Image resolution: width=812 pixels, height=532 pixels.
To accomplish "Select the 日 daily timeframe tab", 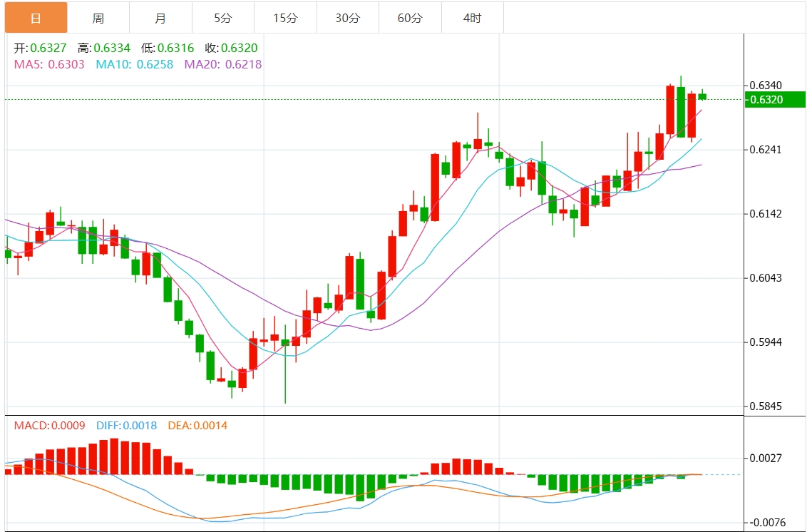I will click(x=36, y=18).
